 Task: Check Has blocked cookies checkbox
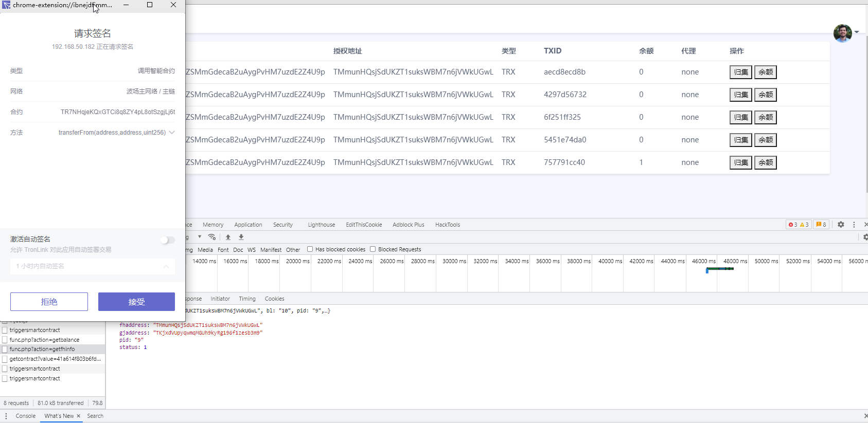(x=310, y=249)
